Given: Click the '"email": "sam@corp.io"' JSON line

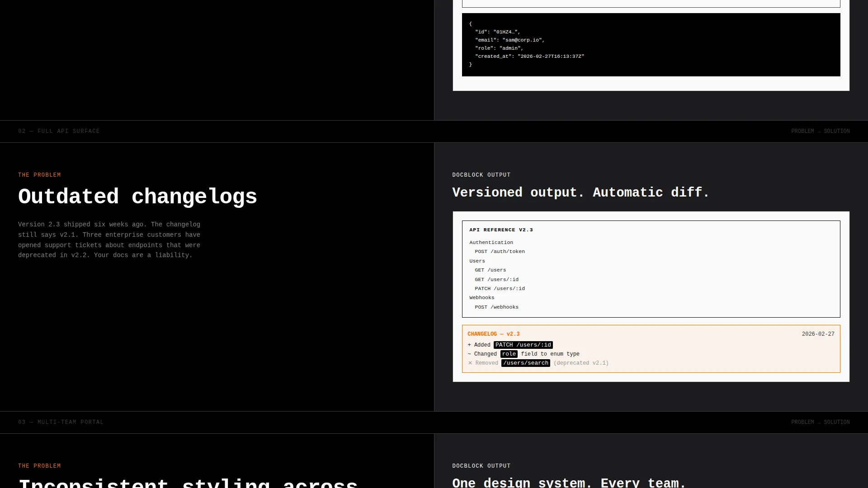Looking at the screenshot, I should (x=509, y=40).
